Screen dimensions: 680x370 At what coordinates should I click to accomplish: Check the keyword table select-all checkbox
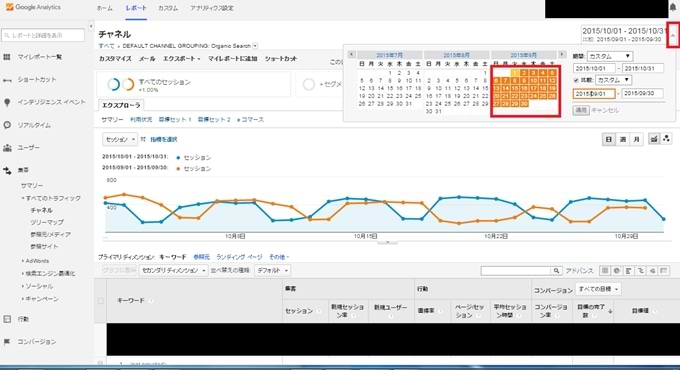pos(101,301)
